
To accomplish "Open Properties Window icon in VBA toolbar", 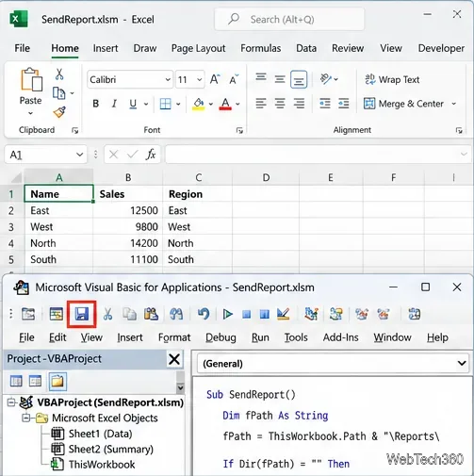I will (335, 314).
